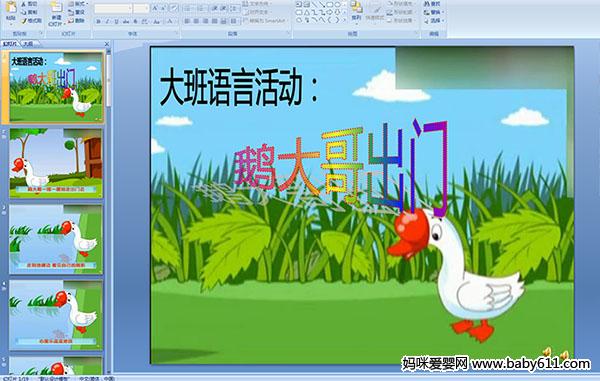
Task: Select the second slide thumbnail with door
Action: coord(56,163)
